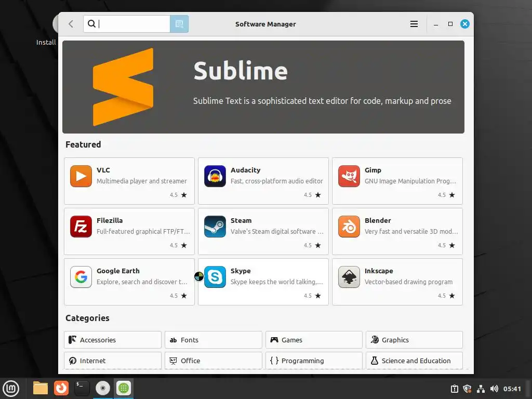
Task: Click the VLC 4.5 star rating
Action: [178, 195]
